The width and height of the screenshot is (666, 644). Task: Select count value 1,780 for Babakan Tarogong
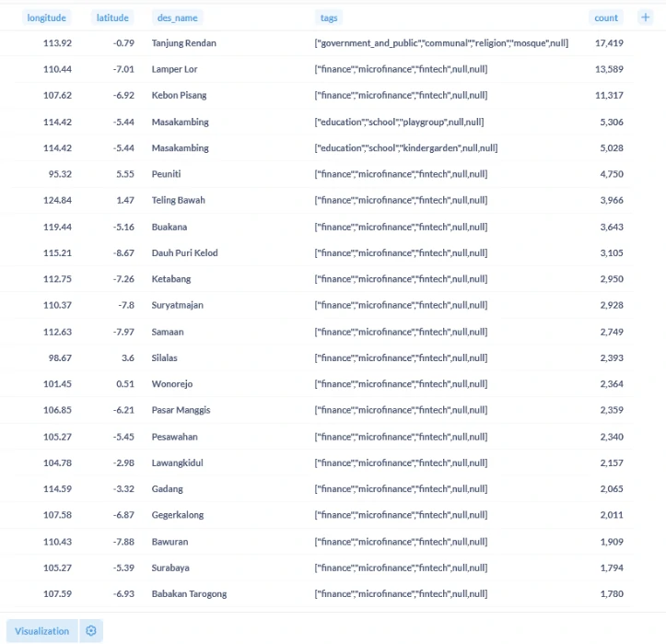pos(612,594)
